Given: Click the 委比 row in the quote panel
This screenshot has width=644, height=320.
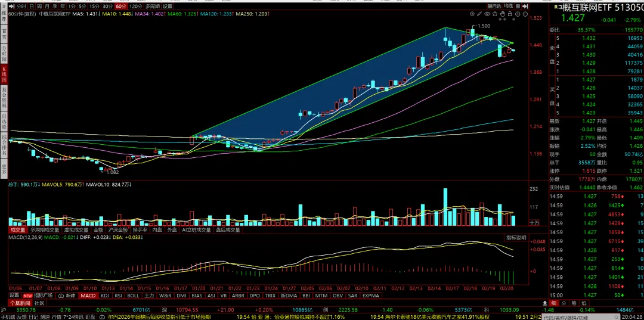Looking at the screenshot, I should pos(597,30).
